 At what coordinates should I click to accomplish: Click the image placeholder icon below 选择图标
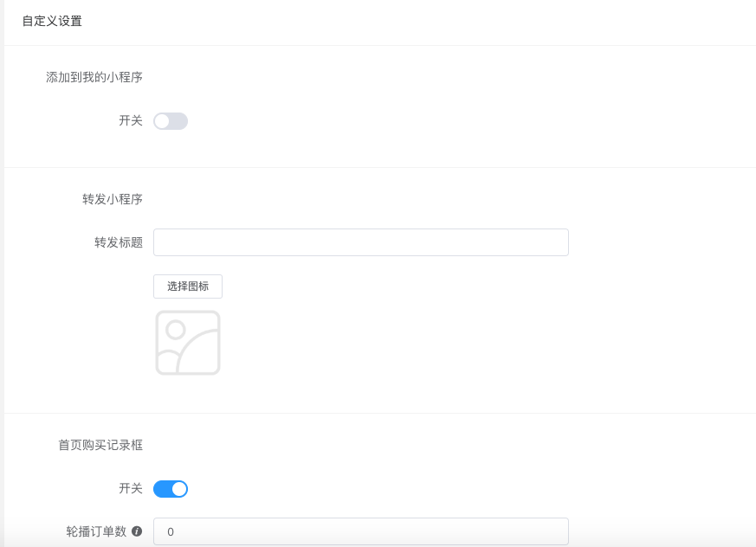188,343
